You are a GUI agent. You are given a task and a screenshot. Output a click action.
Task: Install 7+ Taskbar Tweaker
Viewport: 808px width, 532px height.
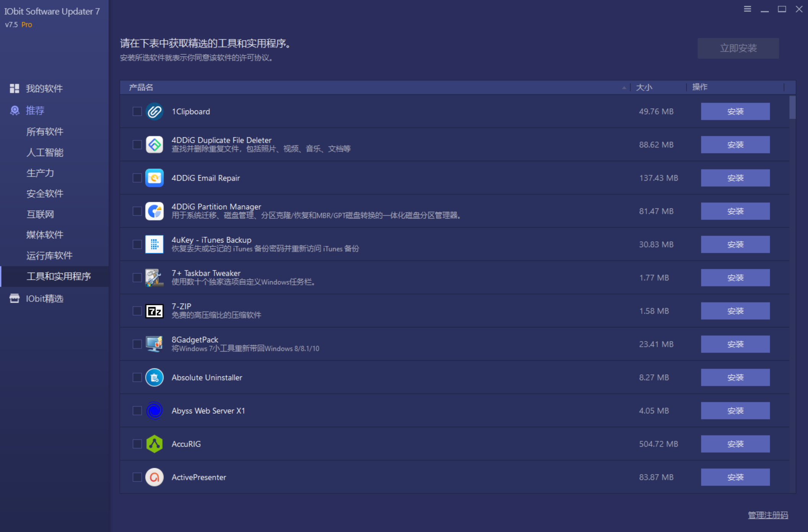[735, 278]
